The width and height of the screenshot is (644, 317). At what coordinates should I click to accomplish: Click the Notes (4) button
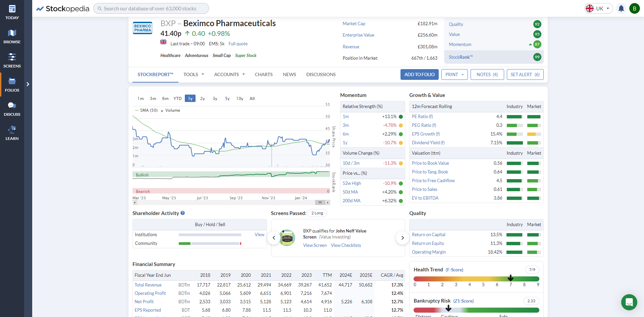487,74
